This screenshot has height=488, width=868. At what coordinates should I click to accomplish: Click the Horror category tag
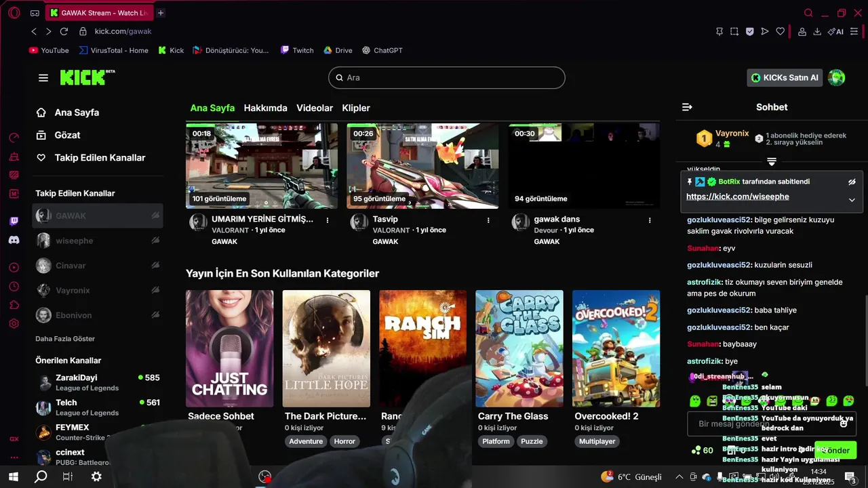pyautogui.click(x=344, y=441)
